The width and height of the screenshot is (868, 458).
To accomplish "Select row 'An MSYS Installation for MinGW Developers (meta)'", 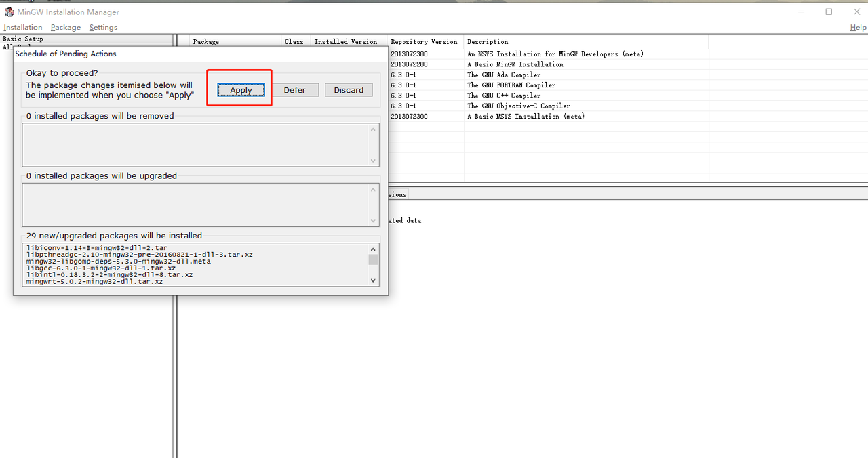I will click(555, 54).
